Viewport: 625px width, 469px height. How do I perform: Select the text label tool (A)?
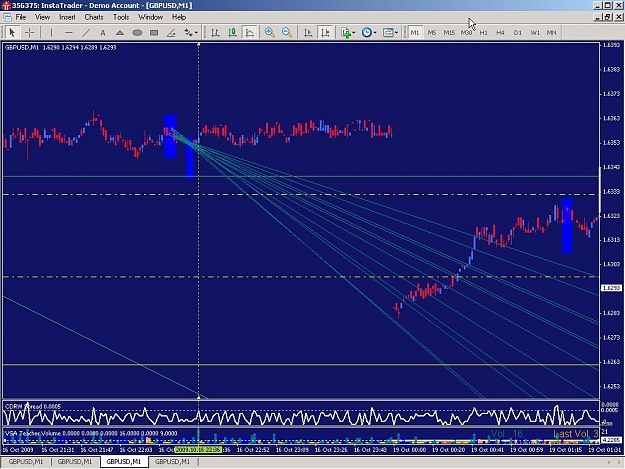click(103, 33)
